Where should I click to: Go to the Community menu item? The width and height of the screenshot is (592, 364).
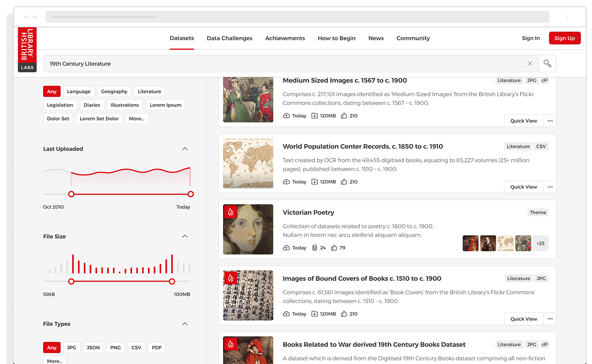click(413, 38)
